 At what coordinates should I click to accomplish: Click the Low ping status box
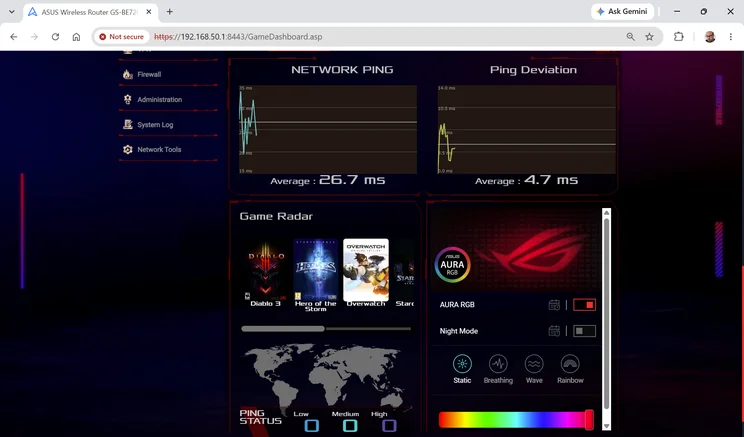tap(312, 426)
